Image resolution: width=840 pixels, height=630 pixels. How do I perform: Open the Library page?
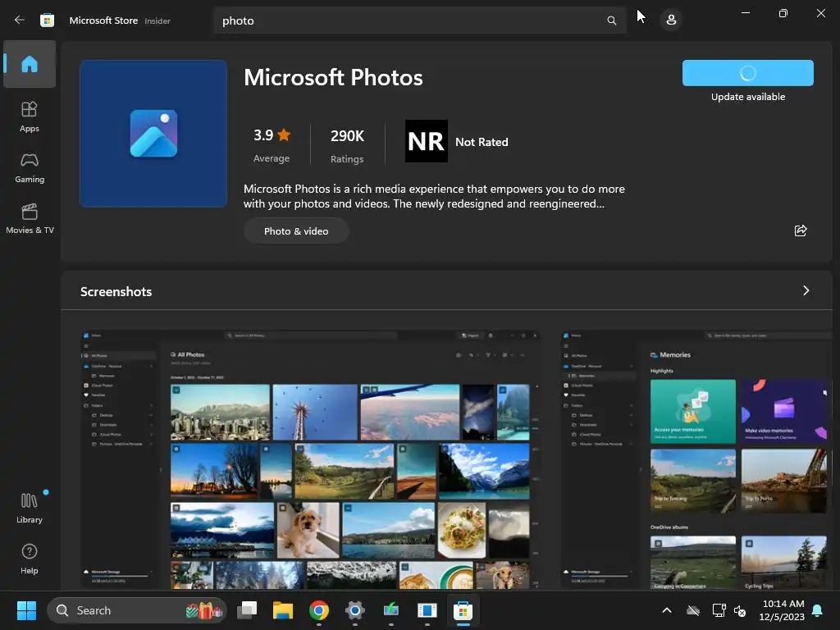coord(30,508)
